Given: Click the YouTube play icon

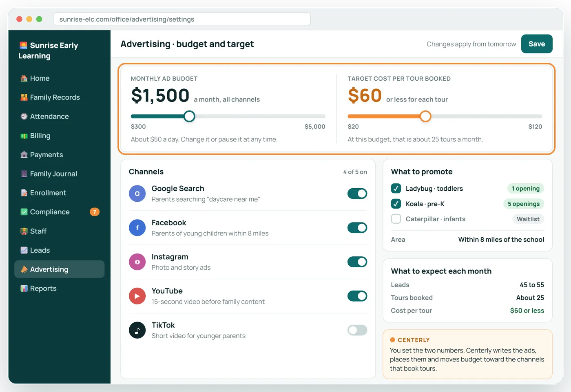Looking at the screenshot, I should coord(137,296).
